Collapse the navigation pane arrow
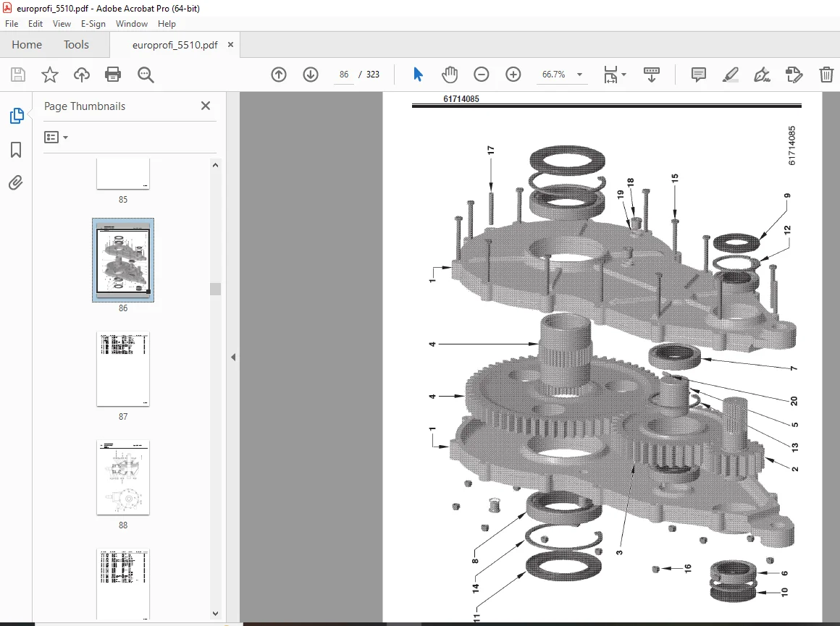This screenshot has width=840, height=626. pyautogui.click(x=233, y=358)
